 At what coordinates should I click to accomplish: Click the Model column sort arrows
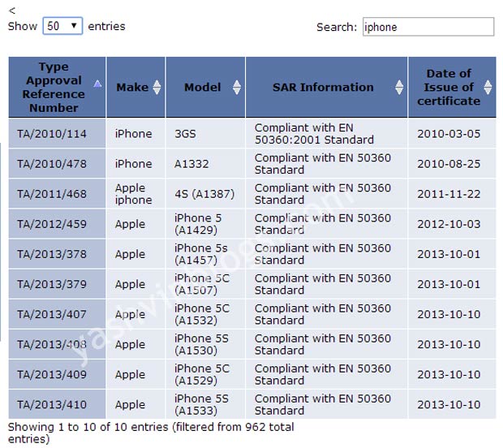(237, 88)
